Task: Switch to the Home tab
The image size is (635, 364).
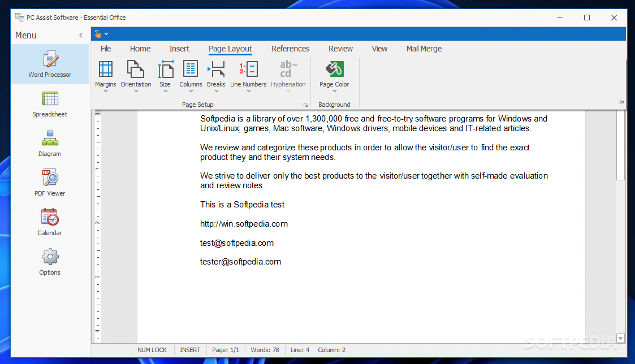Action: tap(140, 49)
